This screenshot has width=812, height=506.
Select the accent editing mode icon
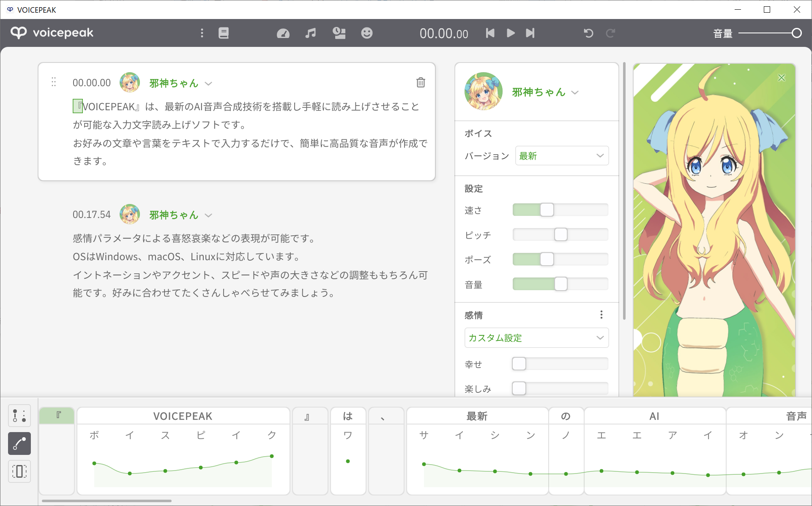click(19, 416)
